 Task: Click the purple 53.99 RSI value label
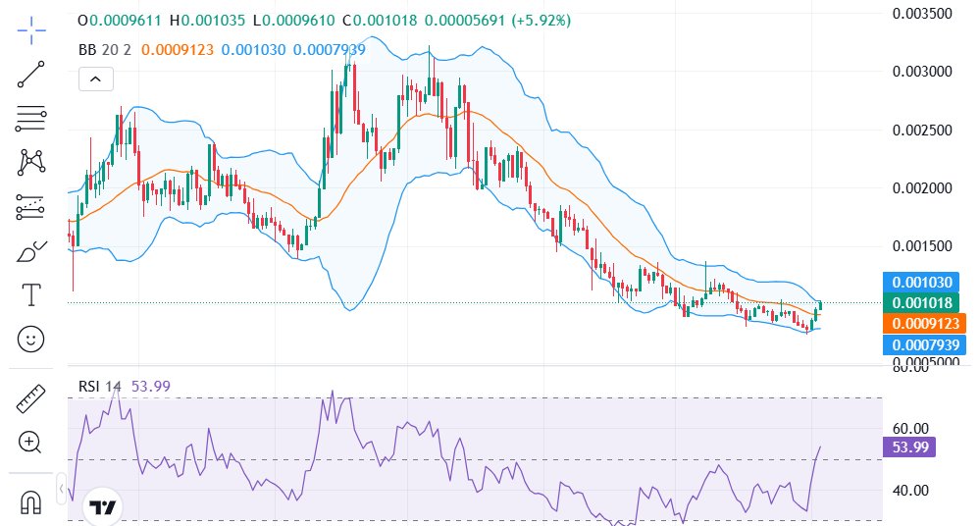pos(909,447)
